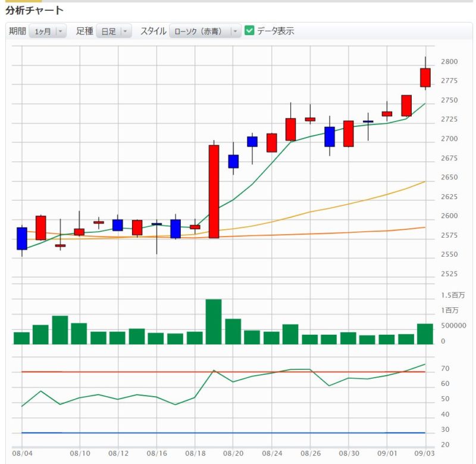Click the 70 oscillator axis label
The height and width of the screenshot is (464, 476).
tap(445, 369)
